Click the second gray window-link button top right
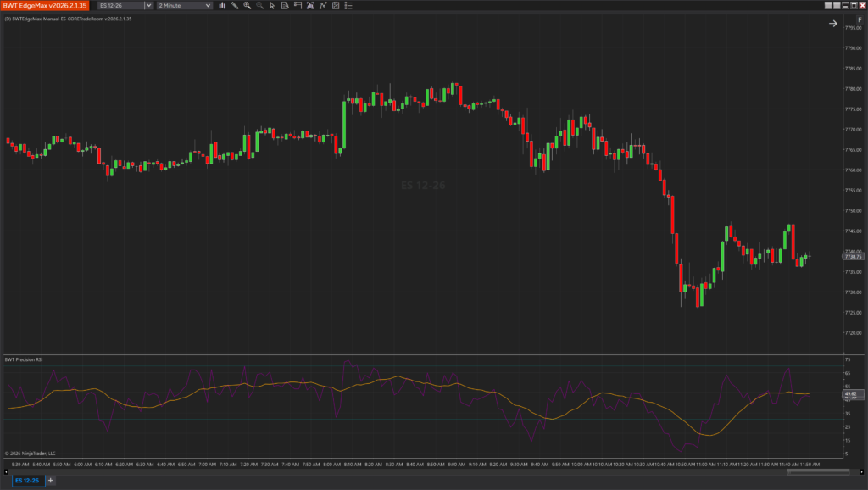The image size is (868, 490). (x=837, y=6)
